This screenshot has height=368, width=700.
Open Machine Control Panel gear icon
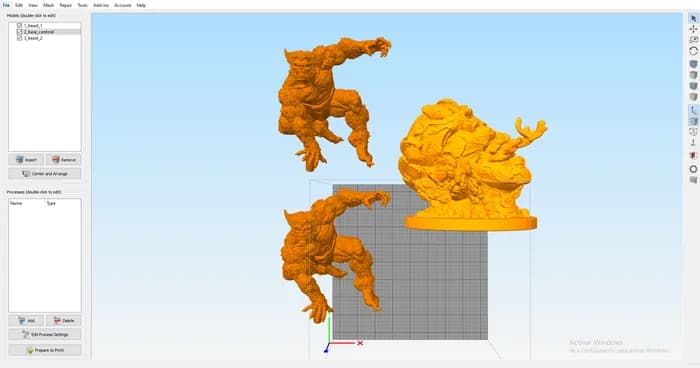coord(693,169)
